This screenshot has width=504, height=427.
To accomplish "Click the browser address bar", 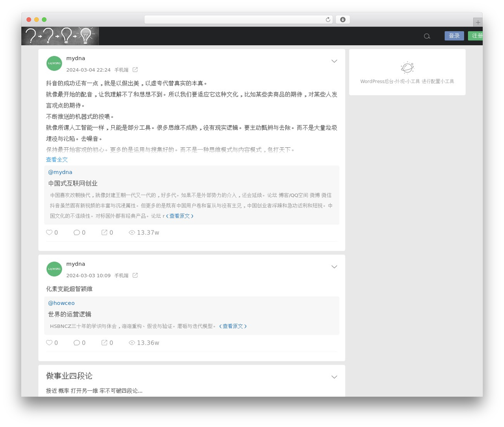I will [238, 20].
